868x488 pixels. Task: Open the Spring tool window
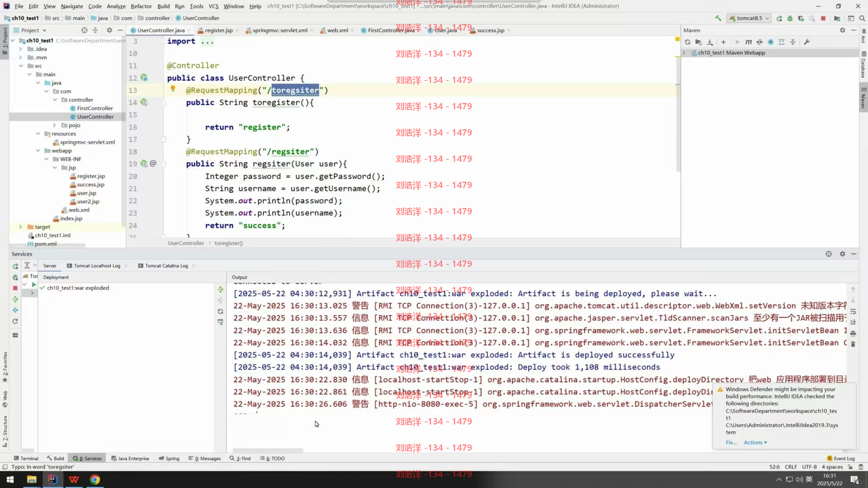169,458
